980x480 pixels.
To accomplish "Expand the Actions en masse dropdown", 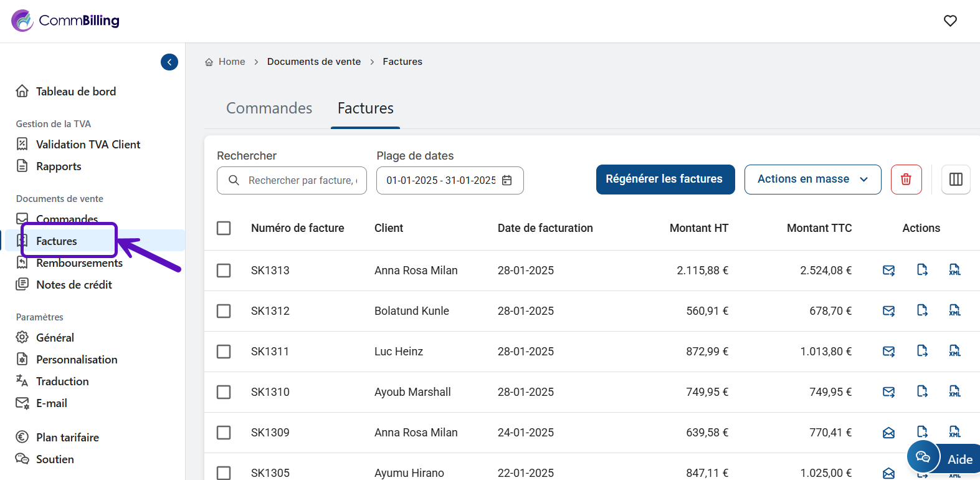I will click(x=812, y=180).
